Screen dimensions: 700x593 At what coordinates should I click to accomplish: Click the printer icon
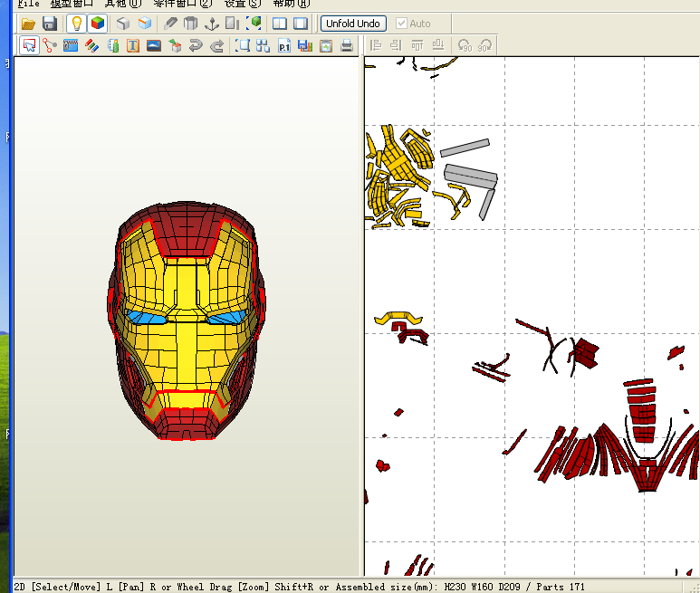pos(347,45)
